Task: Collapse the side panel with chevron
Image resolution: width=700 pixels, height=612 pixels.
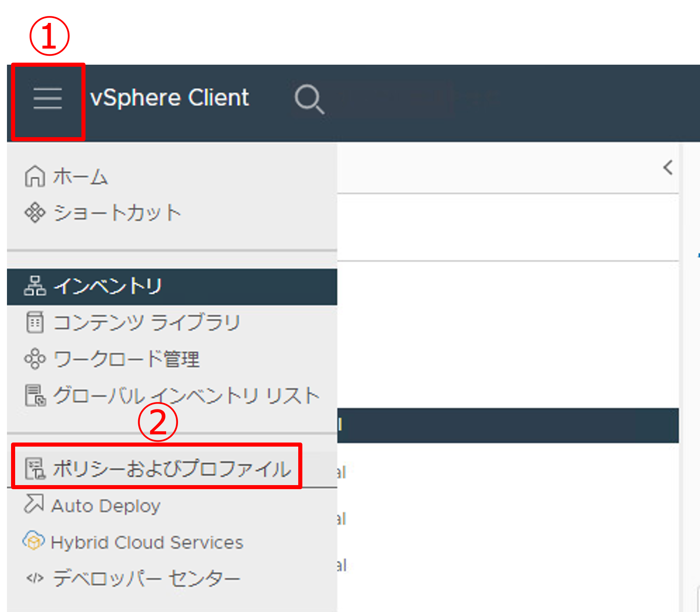Action: [668, 167]
